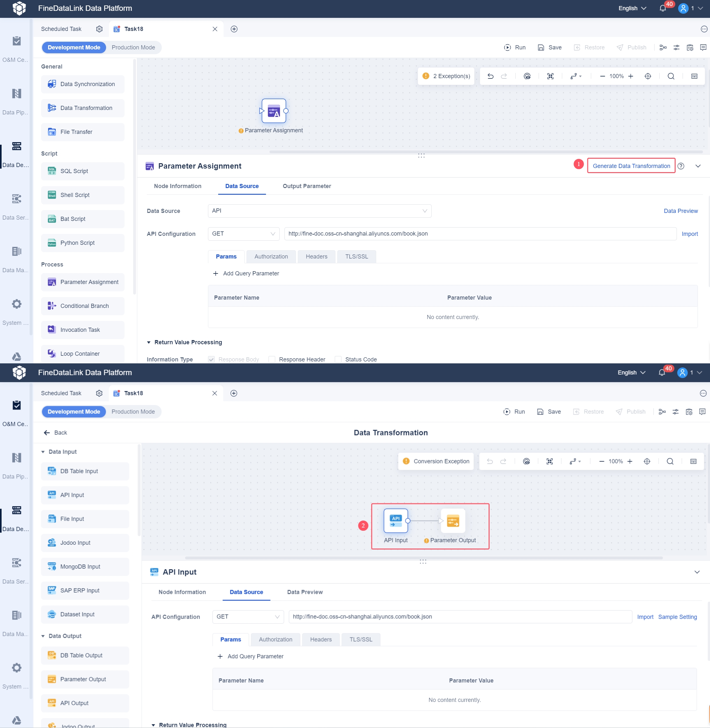The image size is (710, 728).
Task: Select API Input node on bottom canvas
Action: tap(396, 521)
